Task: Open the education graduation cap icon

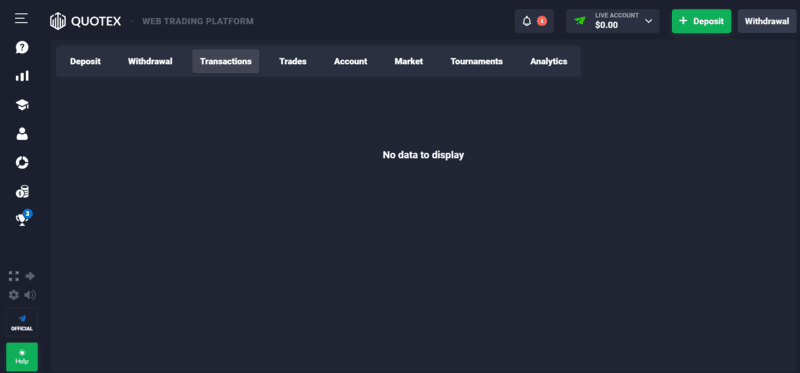Action: [x=22, y=105]
